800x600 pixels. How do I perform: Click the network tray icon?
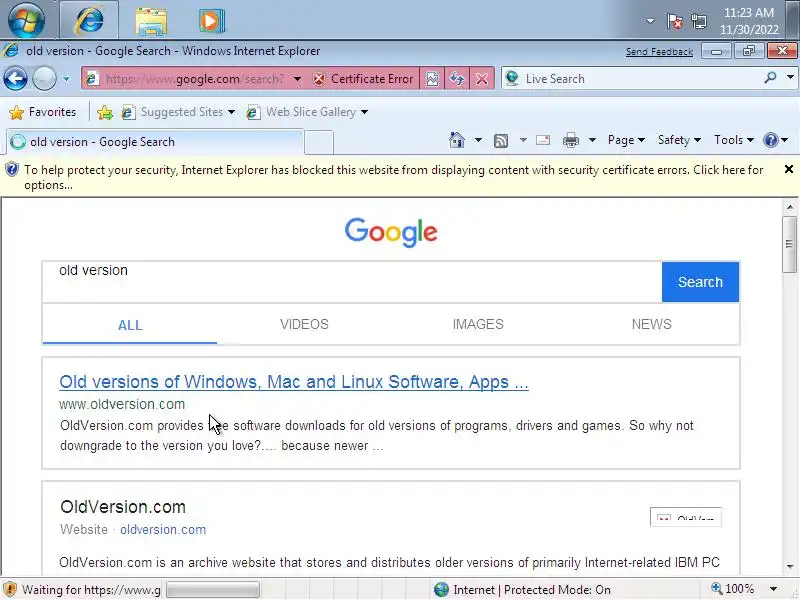click(698, 21)
